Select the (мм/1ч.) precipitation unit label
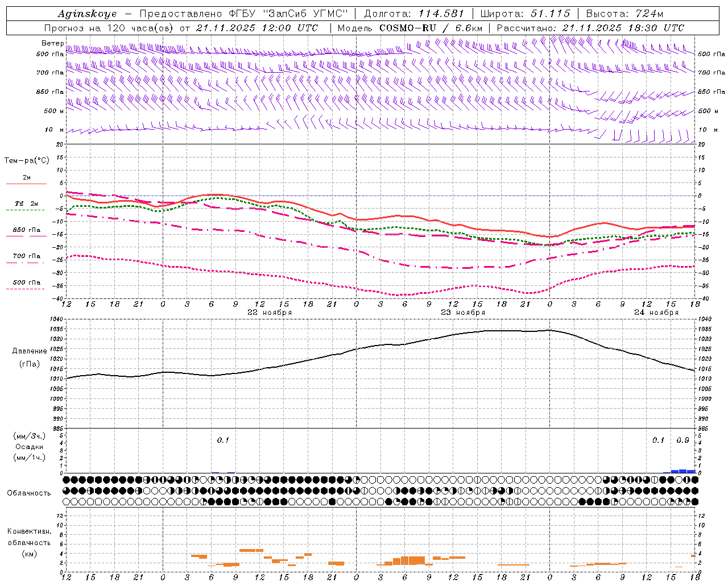The image size is (728, 582). point(30,458)
